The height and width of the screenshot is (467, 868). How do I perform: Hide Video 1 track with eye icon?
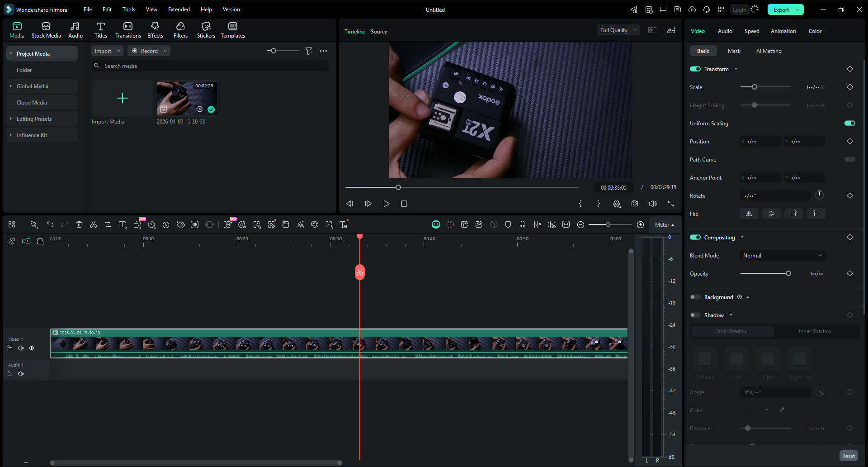pyautogui.click(x=32, y=348)
